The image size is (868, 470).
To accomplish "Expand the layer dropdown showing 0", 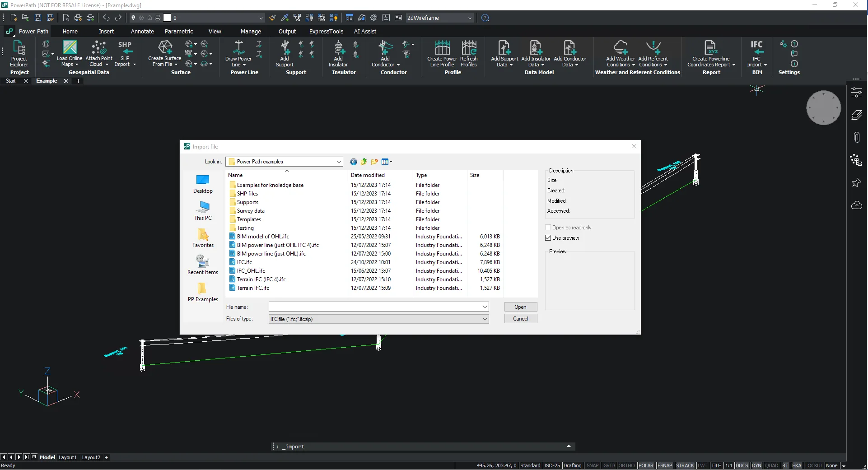I will coord(261,18).
